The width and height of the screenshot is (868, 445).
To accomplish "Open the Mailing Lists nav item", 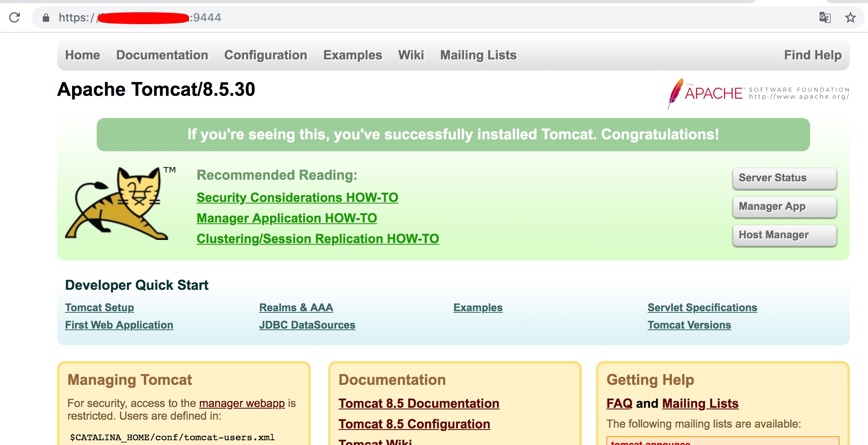I will [x=478, y=55].
